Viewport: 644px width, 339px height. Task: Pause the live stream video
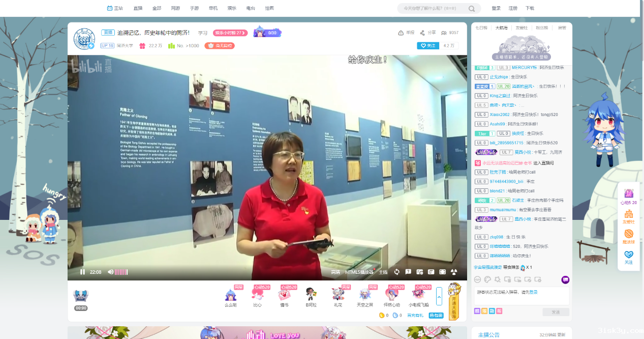point(82,272)
